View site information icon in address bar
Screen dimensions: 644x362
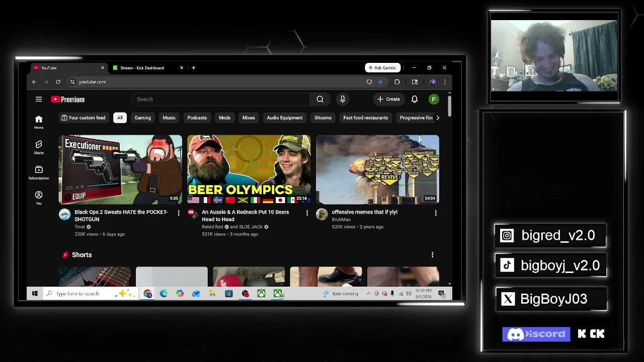point(72,82)
